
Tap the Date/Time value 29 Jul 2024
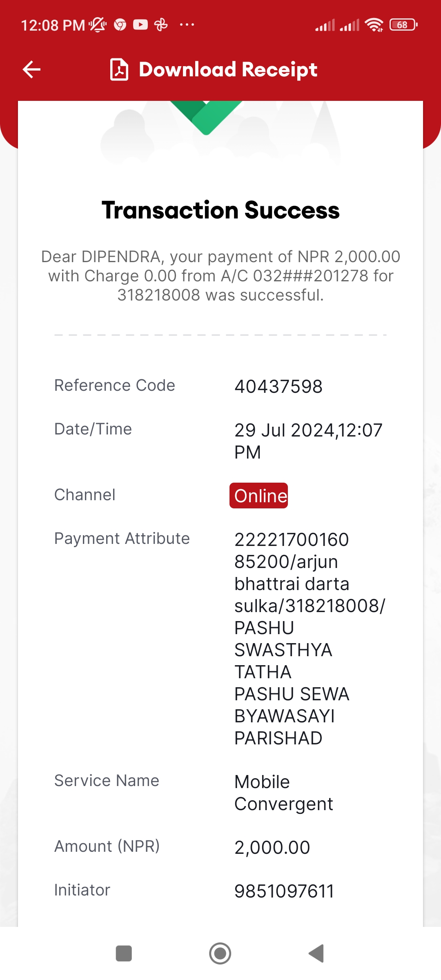coord(308,441)
